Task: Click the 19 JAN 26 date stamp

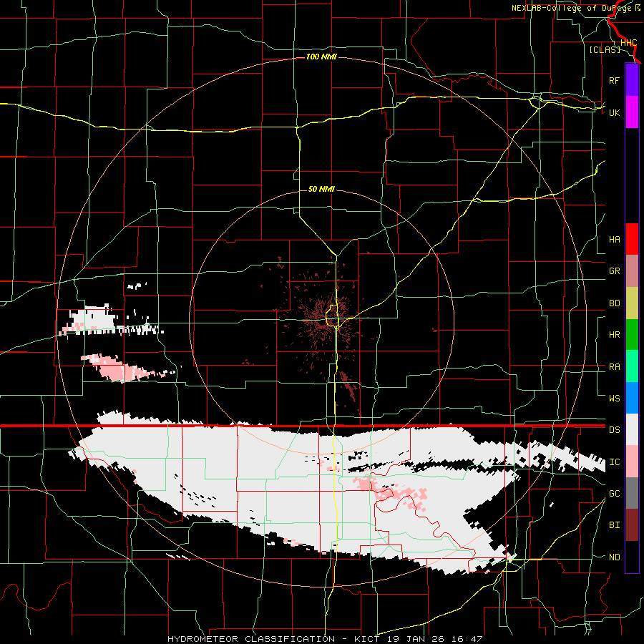Action: (415, 639)
